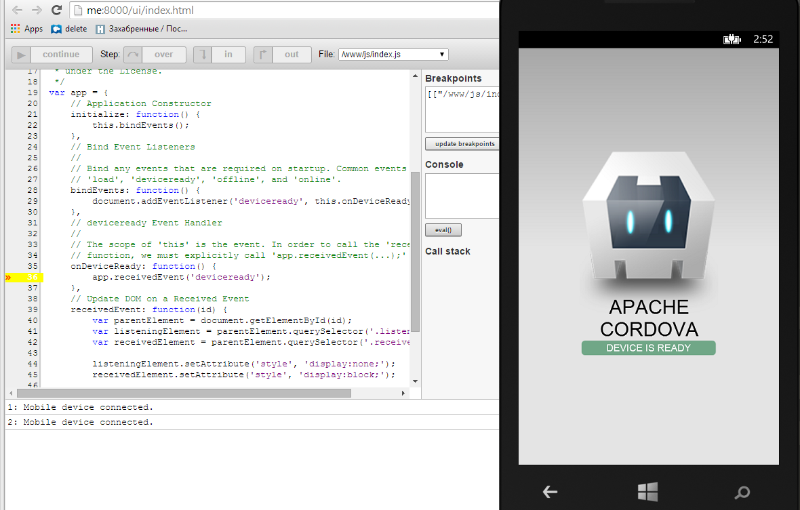
Task: Click the Breakpoints text area
Action: click(x=462, y=110)
